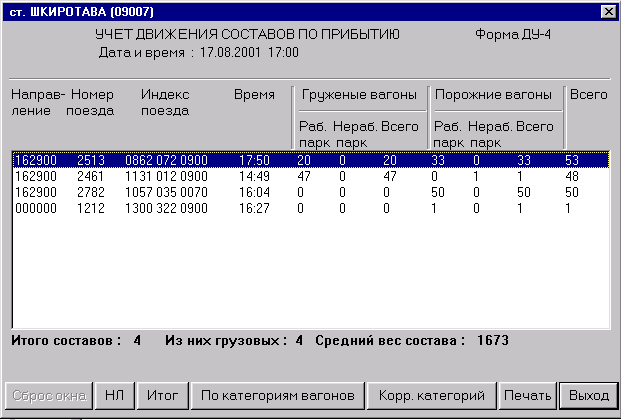Screen dimensions: 621x420
Task: Click total 53 in first row
Action: 572,160
